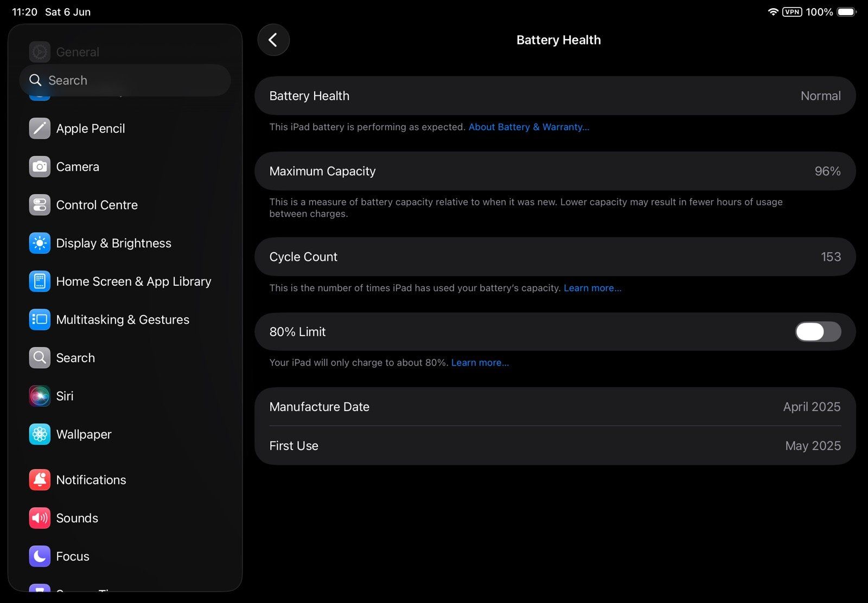Select the Battery Health Normal row

point(555,95)
